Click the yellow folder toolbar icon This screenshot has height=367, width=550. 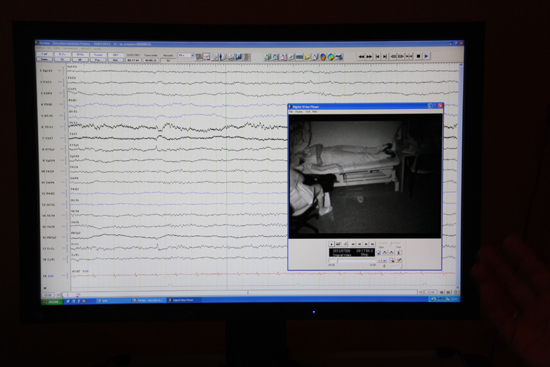click(x=308, y=57)
